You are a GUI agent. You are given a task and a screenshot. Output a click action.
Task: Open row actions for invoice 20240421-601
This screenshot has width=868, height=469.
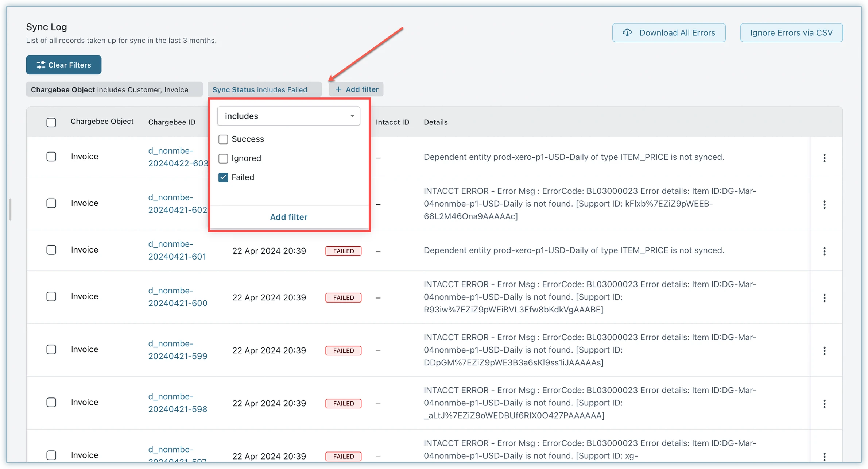coord(824,251)
